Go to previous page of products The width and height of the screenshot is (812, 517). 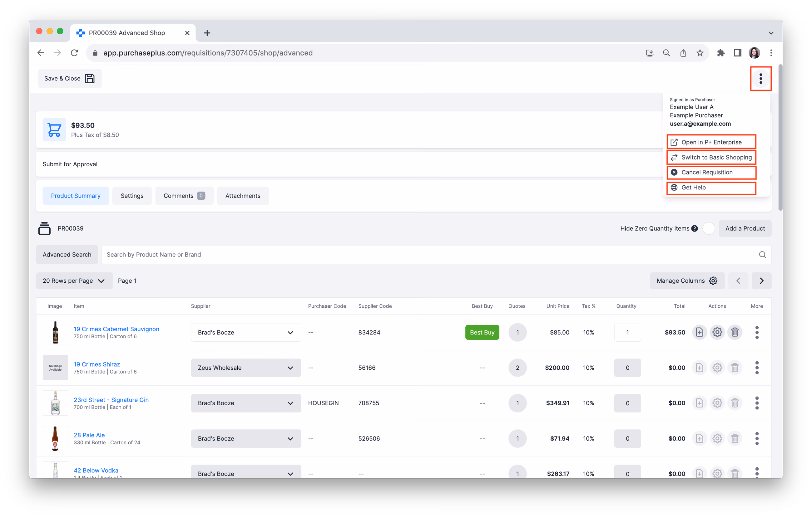pyautogui.click(x=738, y=281)
